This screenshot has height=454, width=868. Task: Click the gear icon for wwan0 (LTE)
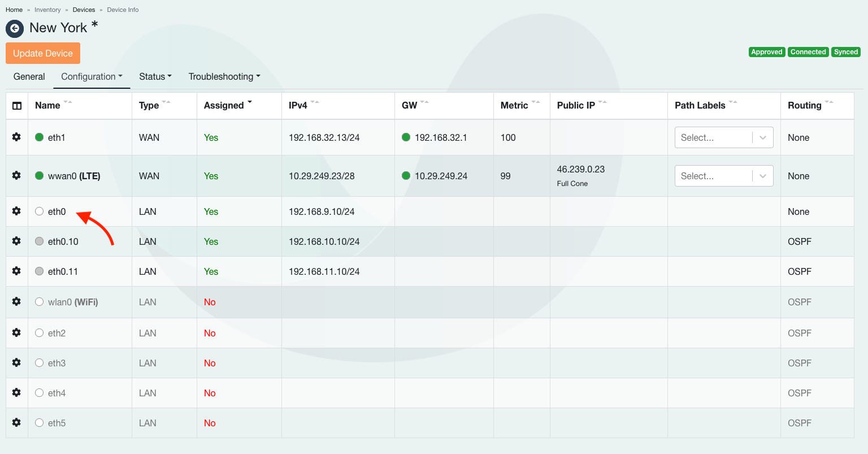coord(16,175)
